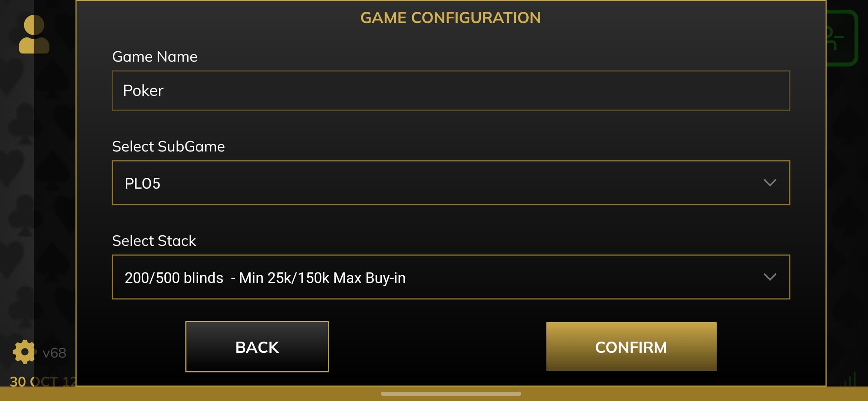Open settings via the gold gear icon
Image resolution: width=868 pixels, height=401 pixels.
pos(24,352)
